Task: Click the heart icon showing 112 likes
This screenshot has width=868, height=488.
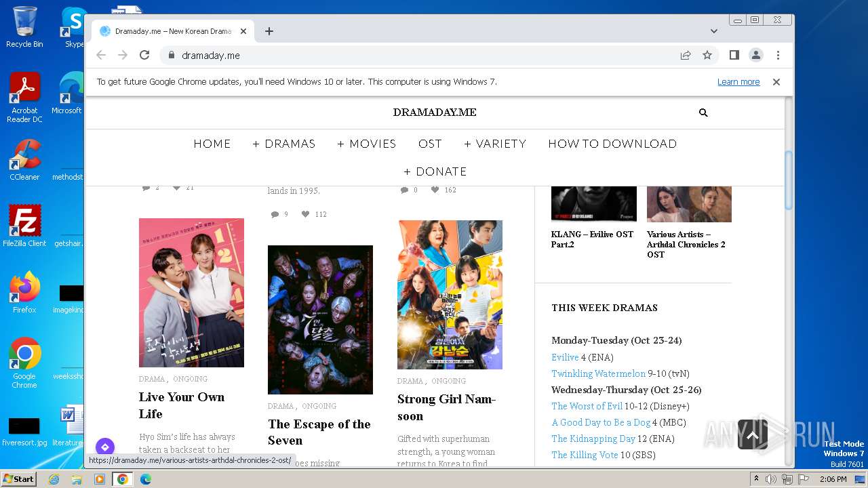Action: [305, 214]
